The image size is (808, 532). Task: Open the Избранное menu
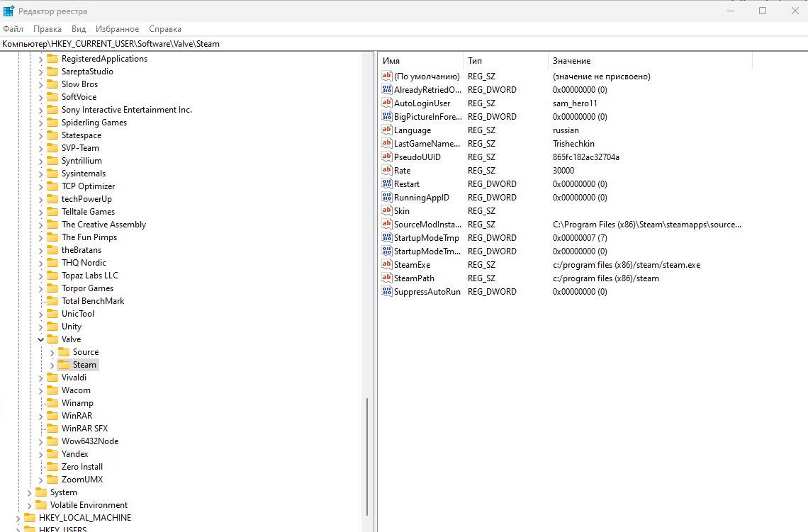(x=117, y=28)
